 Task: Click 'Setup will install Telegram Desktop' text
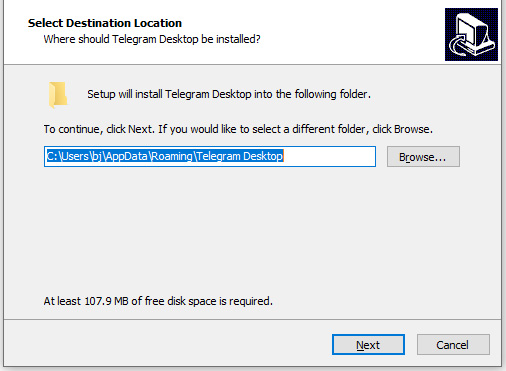coord(229,94)
